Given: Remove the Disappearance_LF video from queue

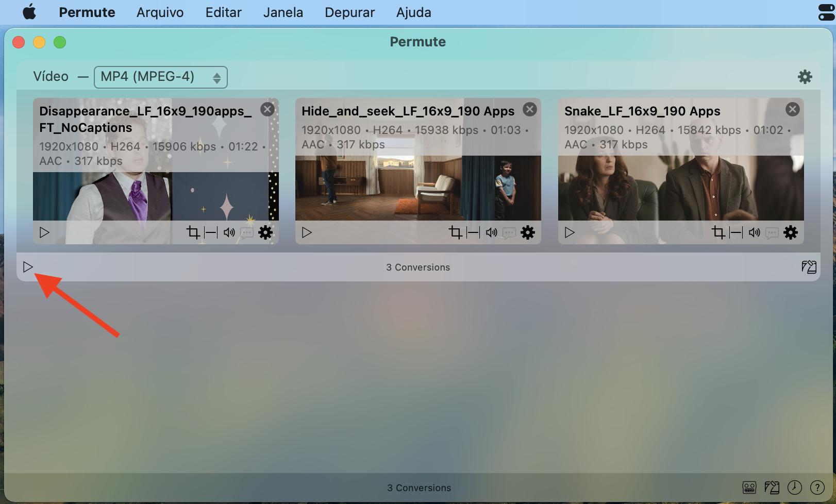Looking at the screenshot, I should coord(267,109).
